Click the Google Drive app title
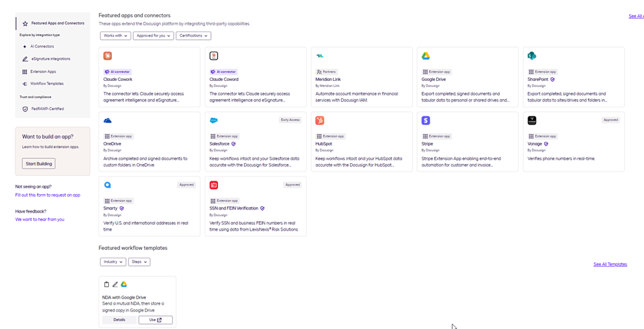Screen dimensions: 644x329 (434, 79)
